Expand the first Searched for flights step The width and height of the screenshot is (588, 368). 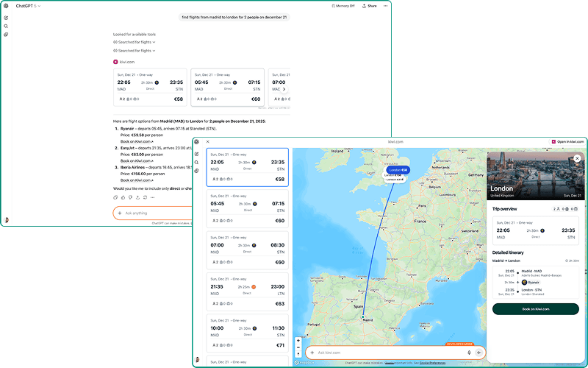coord(135,42)
